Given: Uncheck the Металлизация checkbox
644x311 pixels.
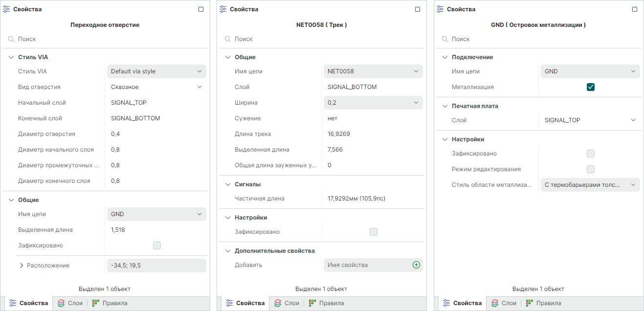Looking at the screenshot, I should 591,87.
